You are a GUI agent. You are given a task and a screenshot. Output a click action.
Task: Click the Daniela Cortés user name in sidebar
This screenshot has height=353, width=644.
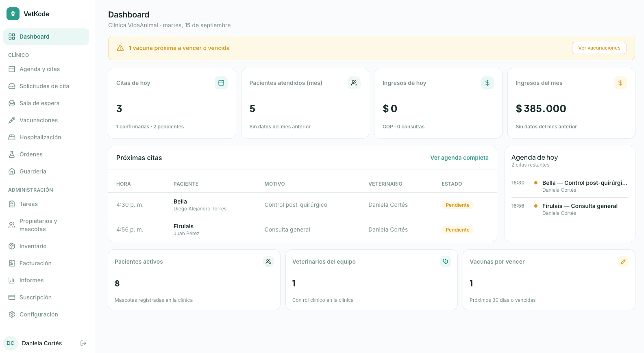42,343
